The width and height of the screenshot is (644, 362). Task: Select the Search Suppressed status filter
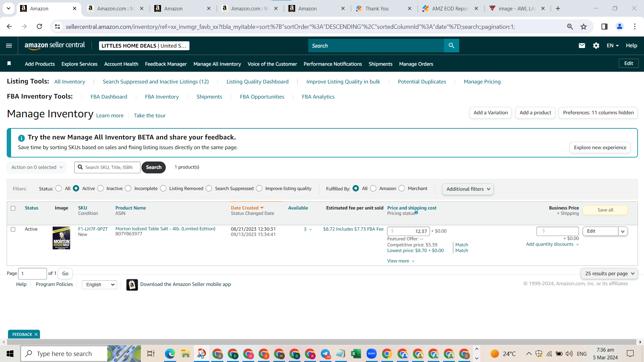click(209, 188)
